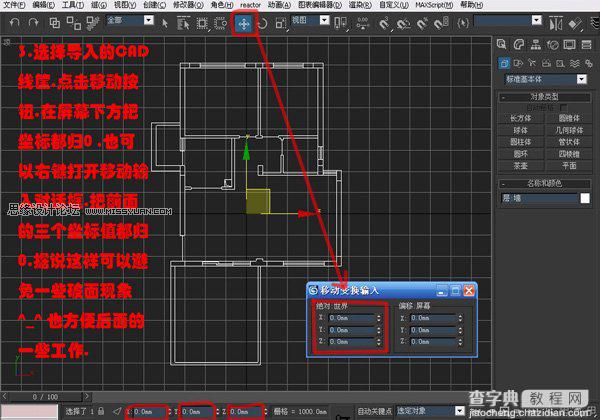This screenshot has height=420, width=600.
Task: Click the Select and Link icon
Action: (x=55, y=23)
